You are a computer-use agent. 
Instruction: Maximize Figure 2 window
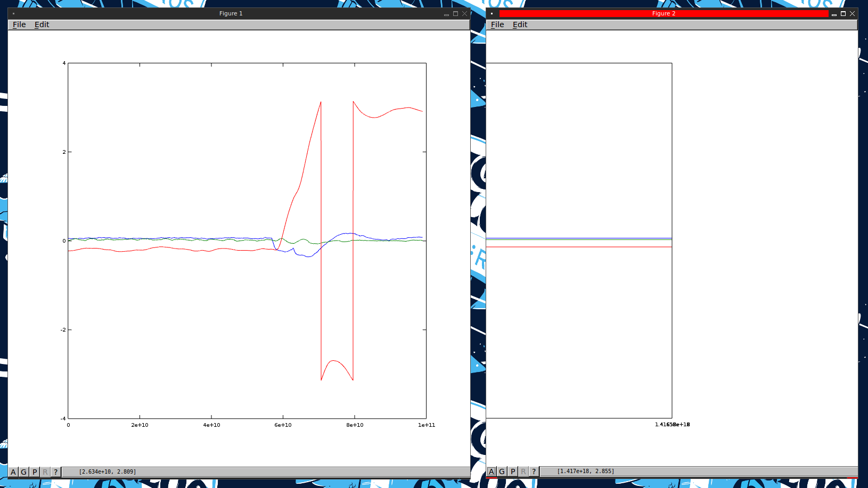pos(843,14)
